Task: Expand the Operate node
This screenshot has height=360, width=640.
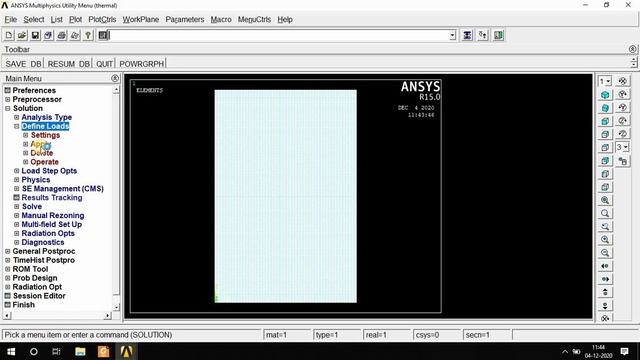Action: click(x=25, y=162)
